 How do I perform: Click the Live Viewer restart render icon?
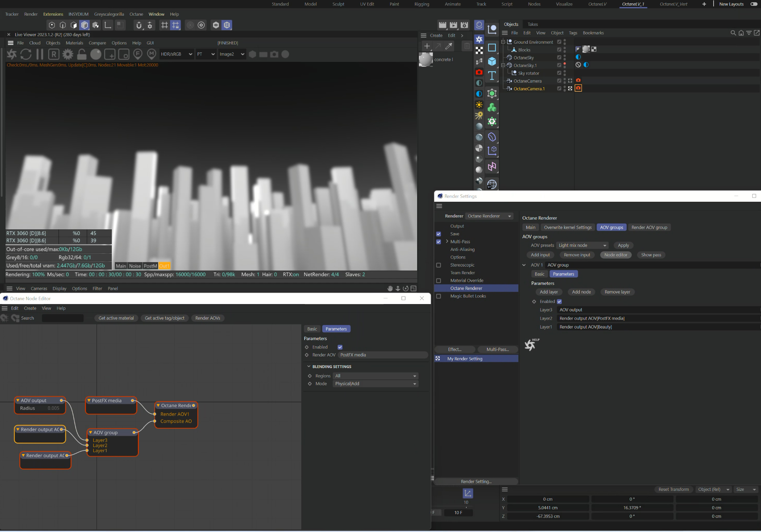click(x=26, y=54)
